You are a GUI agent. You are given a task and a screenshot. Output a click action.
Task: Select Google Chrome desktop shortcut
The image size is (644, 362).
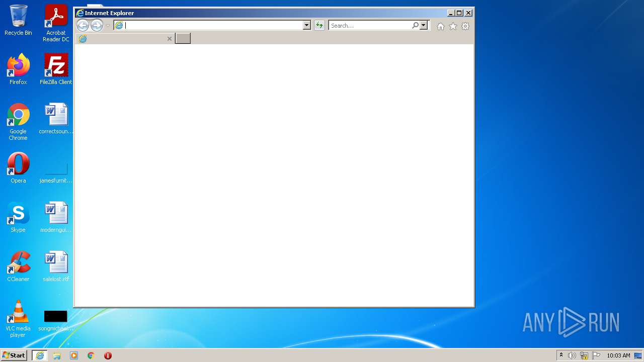click(x=18, y=122)
